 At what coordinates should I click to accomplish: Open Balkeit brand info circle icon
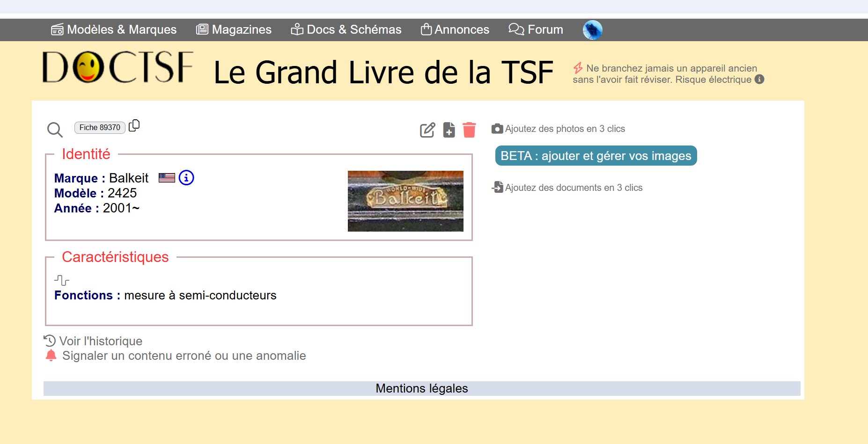(186, 178)
